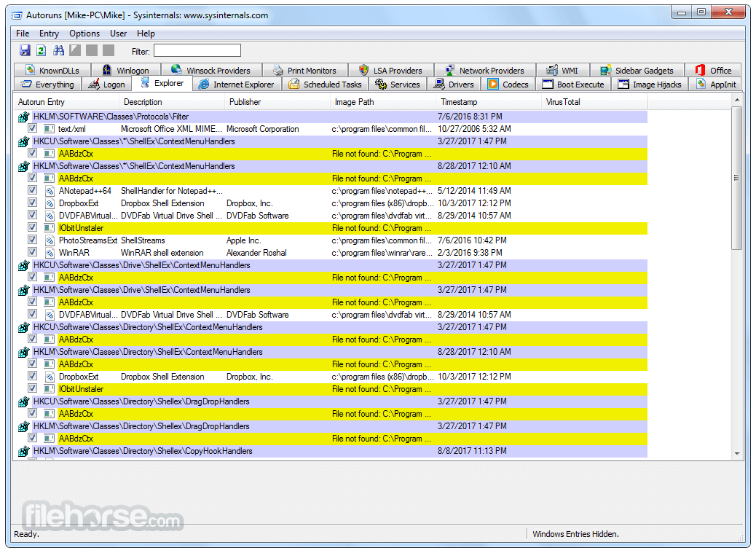
Task: Click the Network Providers icon
Action: (x=450, y=70)
